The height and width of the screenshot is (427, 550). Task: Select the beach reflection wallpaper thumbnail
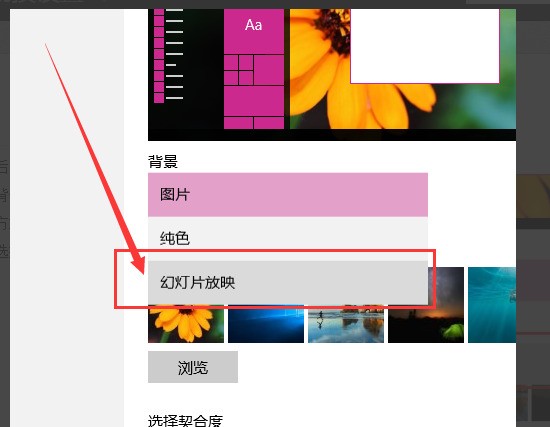(346, 323)
